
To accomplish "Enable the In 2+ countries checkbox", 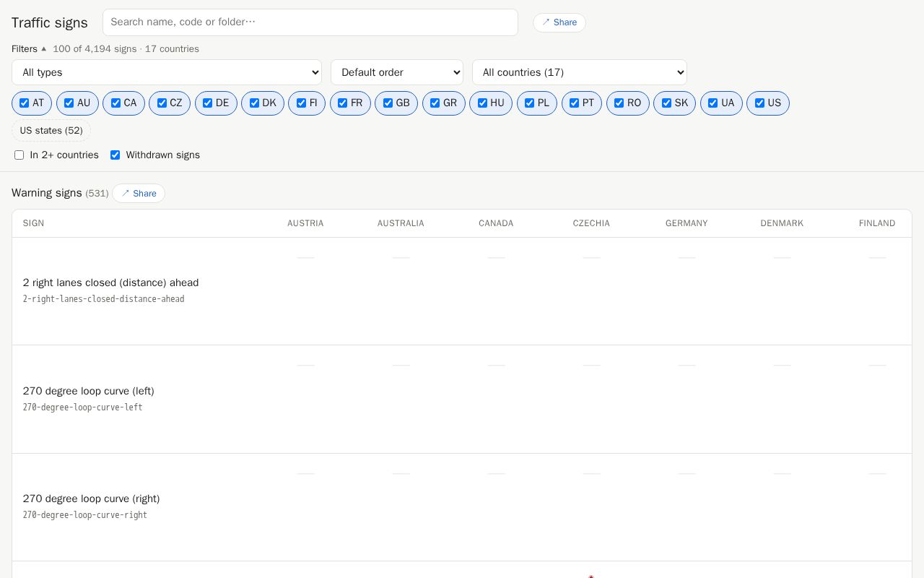I will point(19,155).
